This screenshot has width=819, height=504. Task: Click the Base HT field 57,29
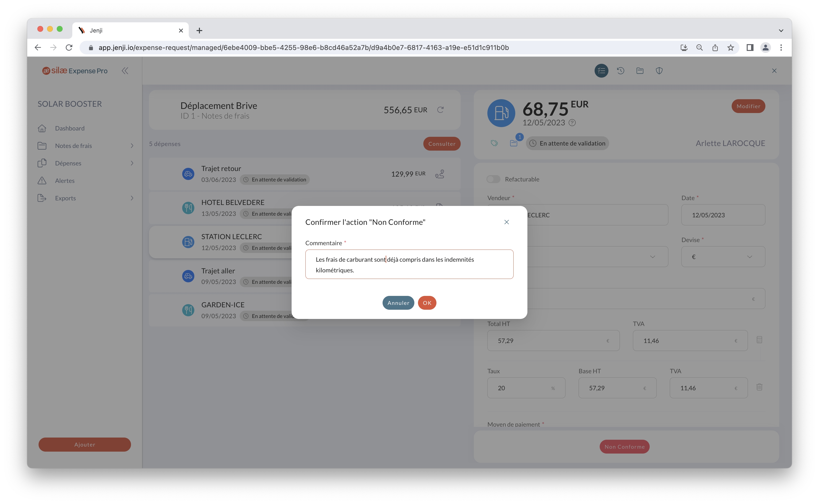click(x=617, y=388)
